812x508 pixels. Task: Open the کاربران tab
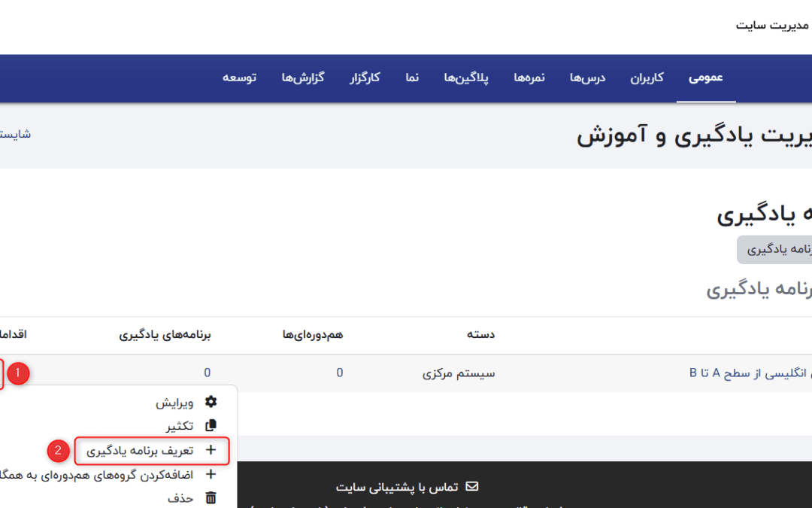point(647,78)
